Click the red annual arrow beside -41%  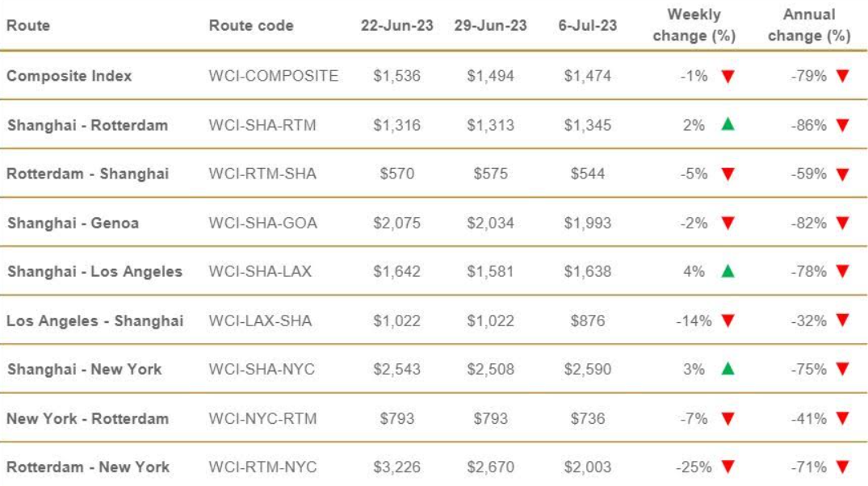[x=842, y=418]
